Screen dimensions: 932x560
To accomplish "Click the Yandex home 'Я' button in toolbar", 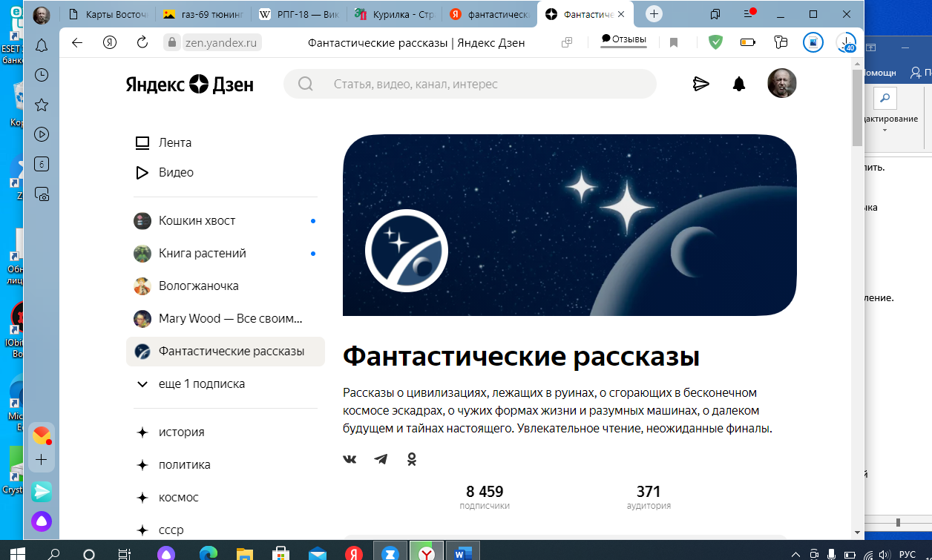I will pos(110,42).
